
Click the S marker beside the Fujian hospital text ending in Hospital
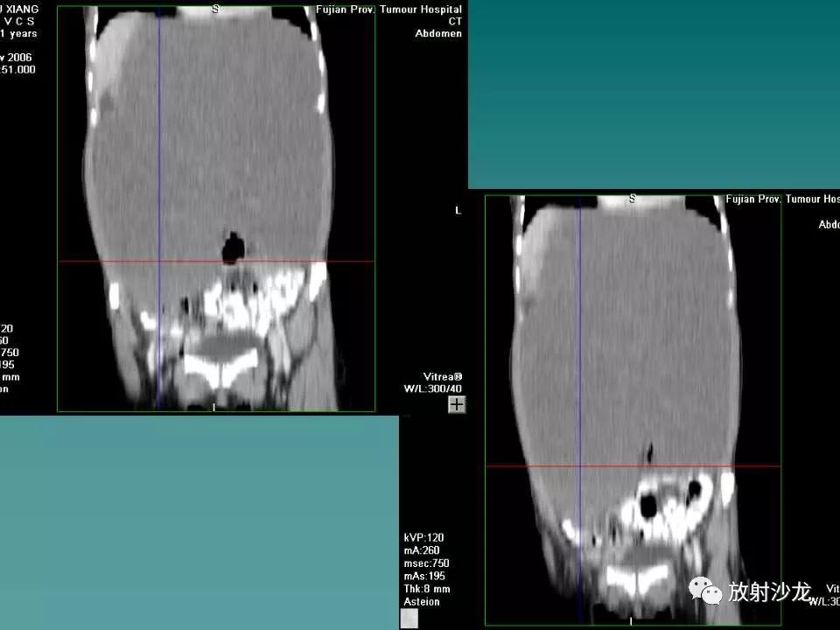coord(215,9)
